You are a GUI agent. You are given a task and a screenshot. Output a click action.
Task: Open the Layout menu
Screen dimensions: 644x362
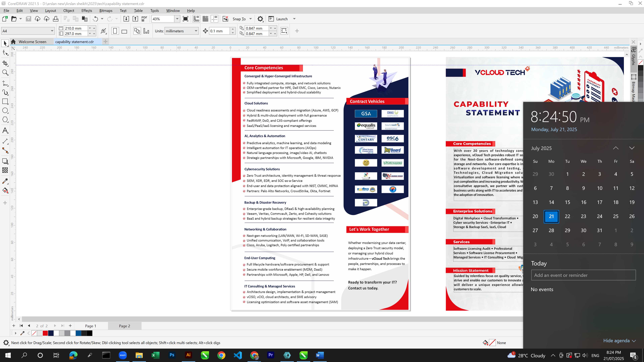click(x=50, y=11)
